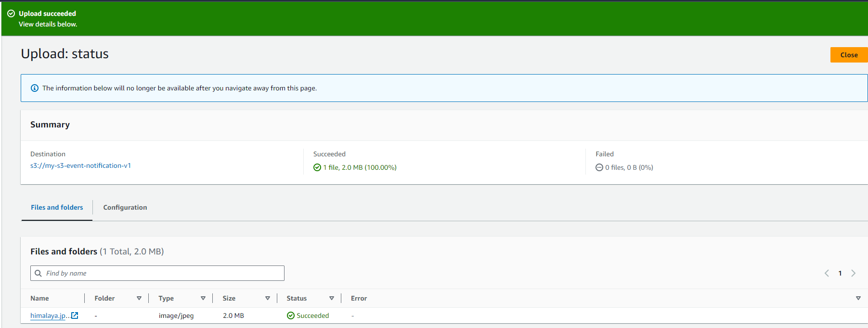Click the Error column header label
This screenshot has height=328, width=868.
(x=359, y=298)
